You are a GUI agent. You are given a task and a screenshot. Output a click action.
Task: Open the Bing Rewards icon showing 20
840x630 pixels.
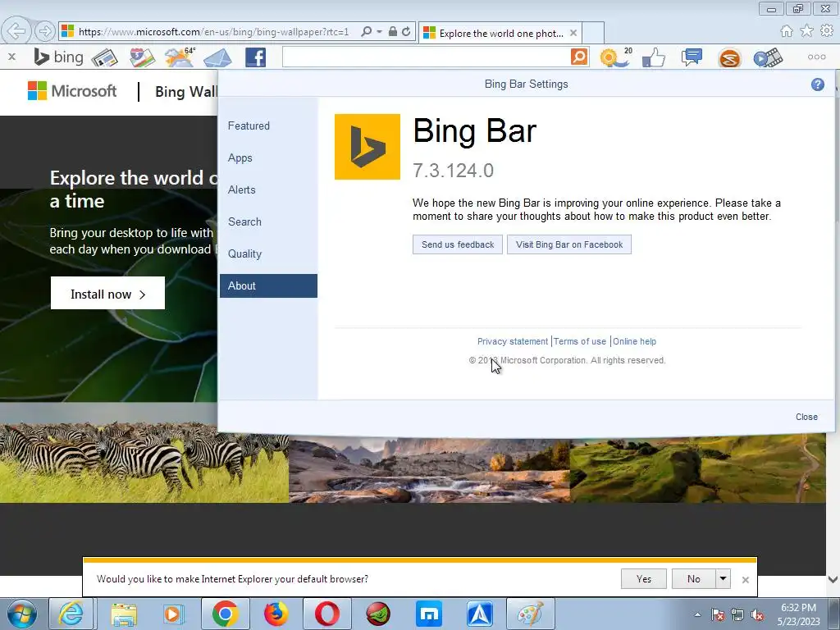[x=615, y=57]
